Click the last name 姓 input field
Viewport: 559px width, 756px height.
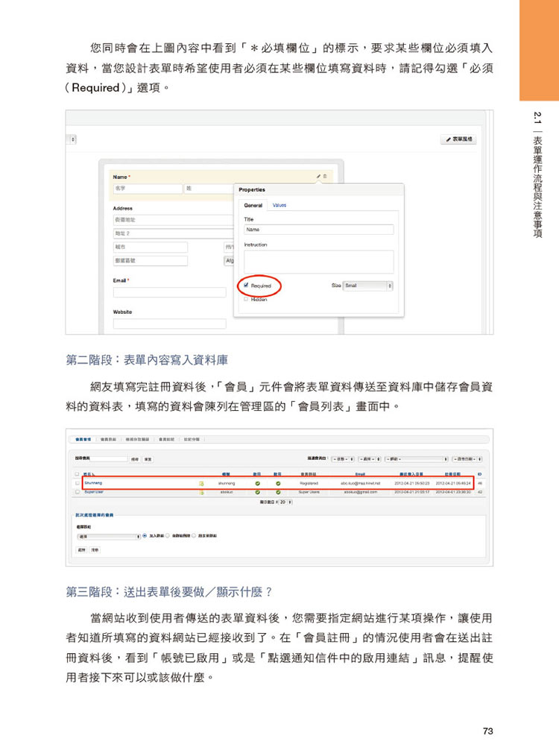[209, 189]
